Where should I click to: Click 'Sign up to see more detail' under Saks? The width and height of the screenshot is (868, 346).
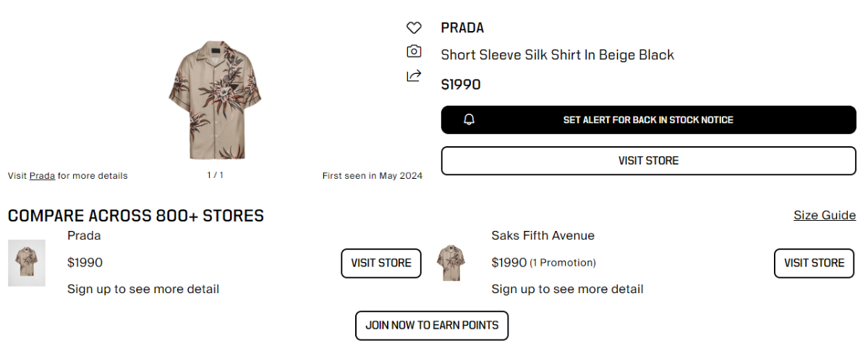tap(567, 290)
